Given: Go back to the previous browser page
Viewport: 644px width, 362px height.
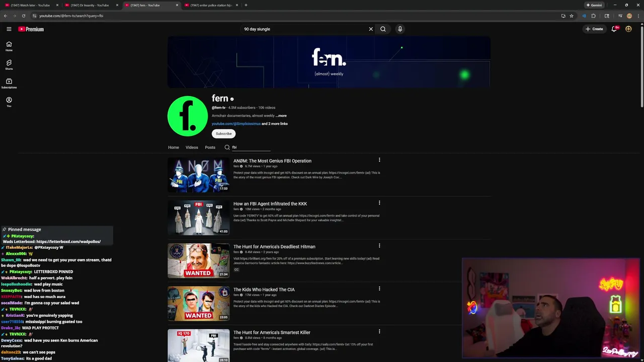Looking at the screenshot, I should [x=6, y=16].
